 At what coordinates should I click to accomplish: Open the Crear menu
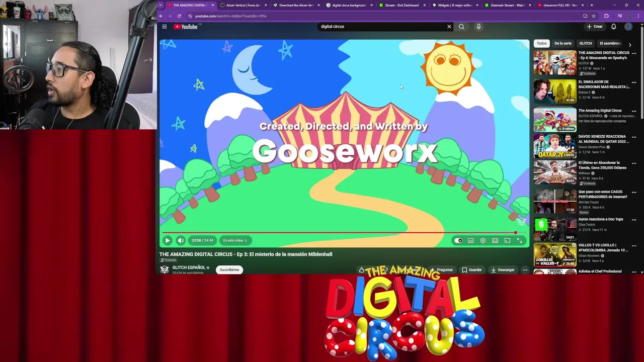coord(595,27)
